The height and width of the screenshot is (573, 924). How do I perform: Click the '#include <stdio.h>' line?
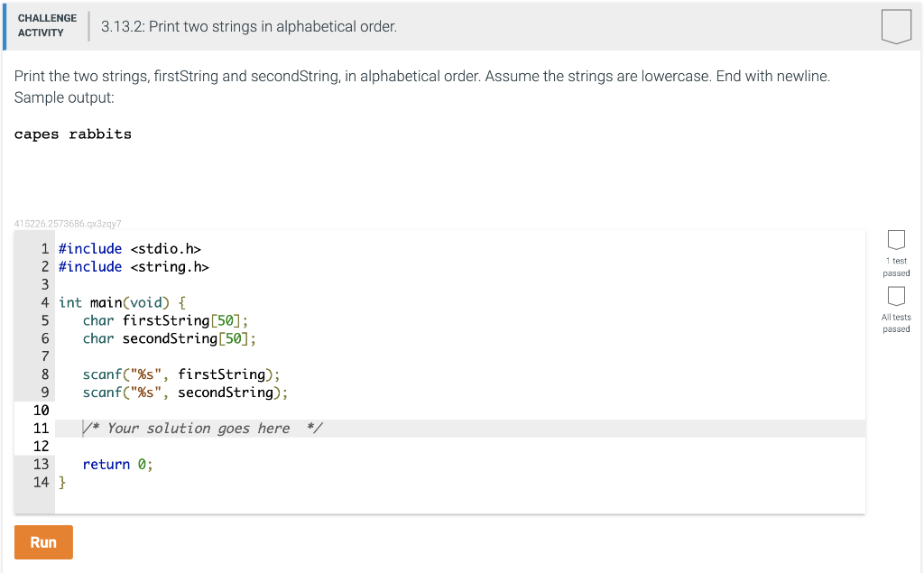[128, 248]
